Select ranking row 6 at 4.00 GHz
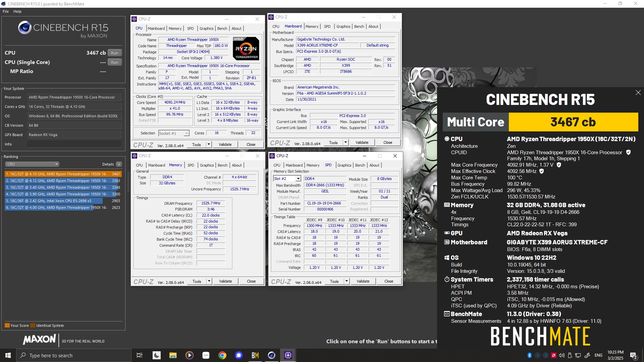This screenshot has width=644, height=362. [63, 207]
